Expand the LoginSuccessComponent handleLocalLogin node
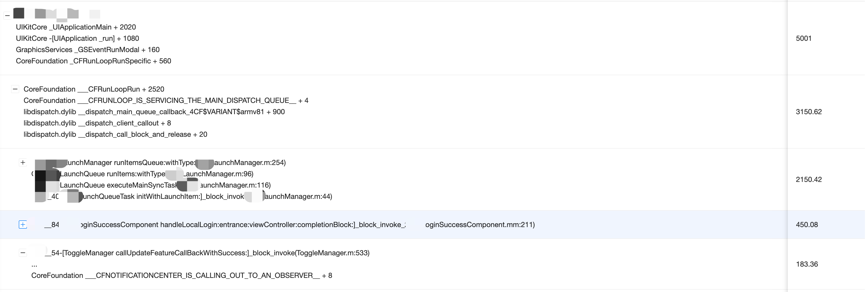This screenshot has width=868, height=292. click(23, 225)
